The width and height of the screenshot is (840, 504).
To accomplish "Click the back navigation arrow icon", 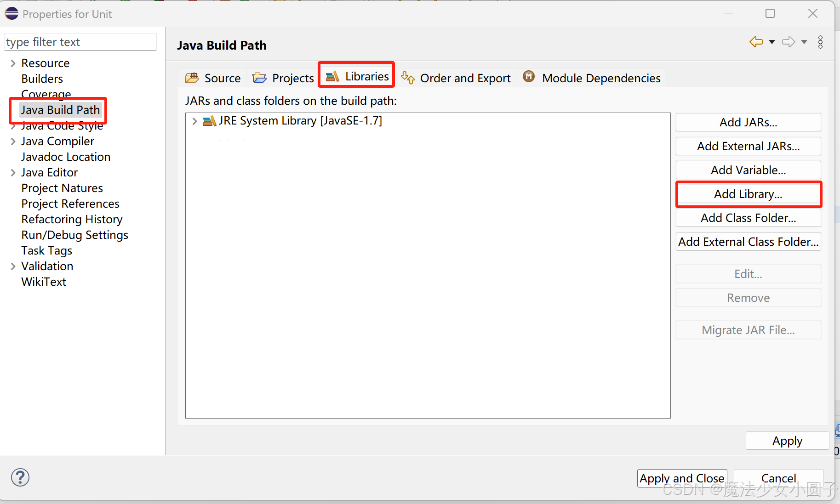I will tap(755, 42).
